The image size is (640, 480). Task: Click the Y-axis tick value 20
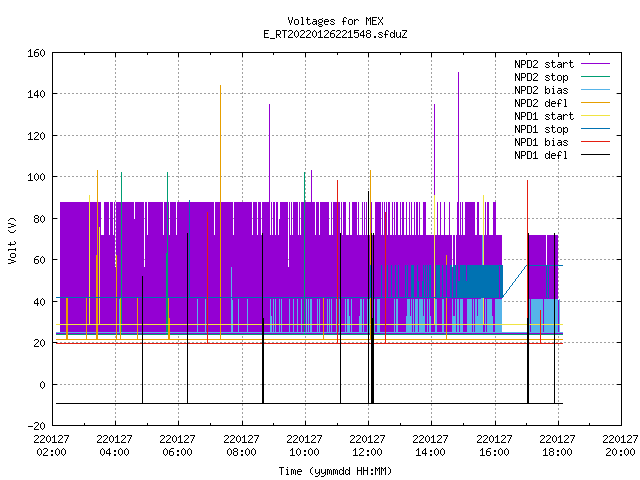pos(40,343)
